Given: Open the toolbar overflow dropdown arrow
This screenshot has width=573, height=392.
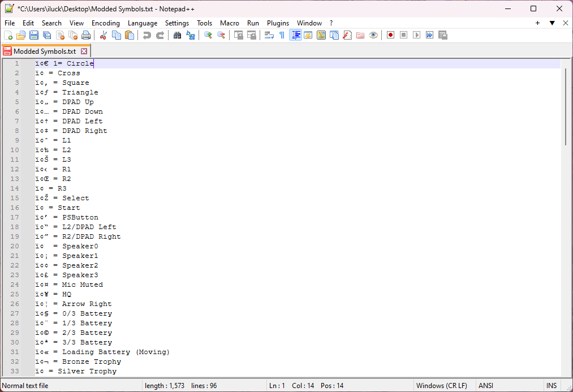Looking at the screenshot, I should 551,23.
